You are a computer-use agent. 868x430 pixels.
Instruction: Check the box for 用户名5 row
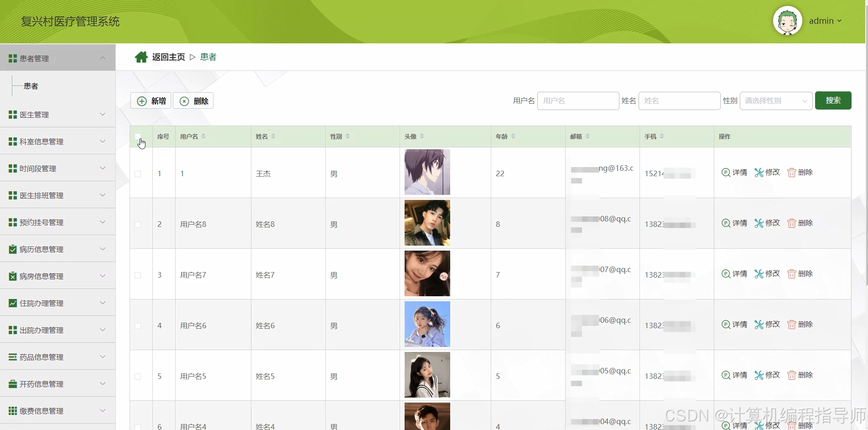(x=138, y=377)
